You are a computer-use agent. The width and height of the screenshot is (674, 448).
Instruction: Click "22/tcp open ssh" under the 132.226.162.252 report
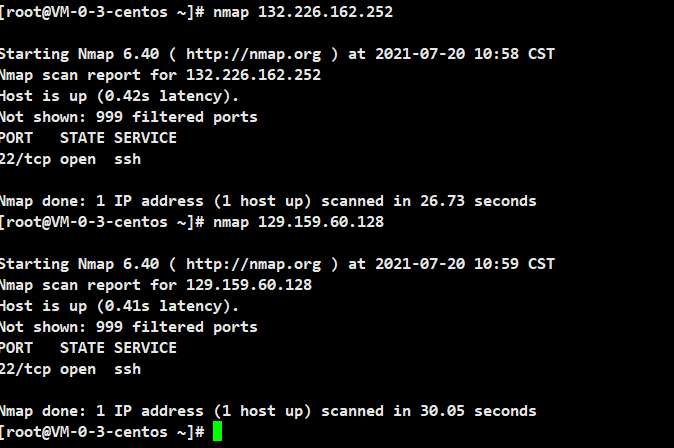click(70, 158)
